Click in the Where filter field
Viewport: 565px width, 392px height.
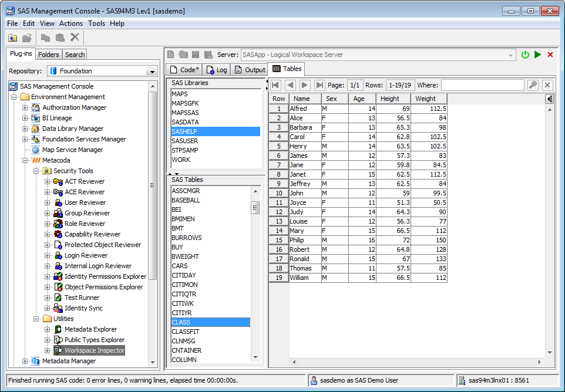coord(483,85)
